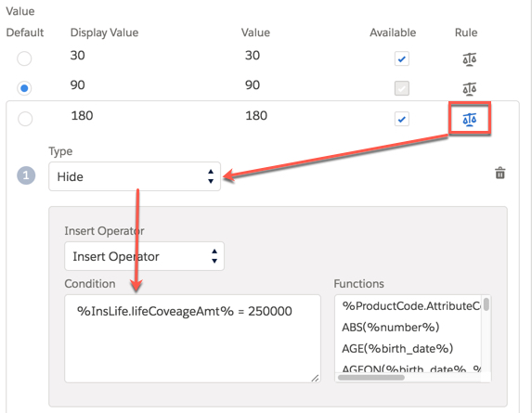The height and width of the screenshot is (413, 532).
Task: Pick the %ProductCode.AttributeCode% entry in Functions
Action: coord(411,306)
